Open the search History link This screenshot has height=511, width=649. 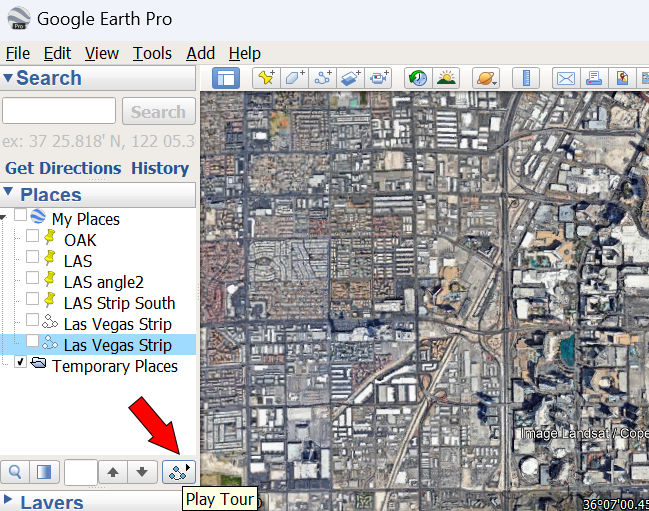coord(160,168)
